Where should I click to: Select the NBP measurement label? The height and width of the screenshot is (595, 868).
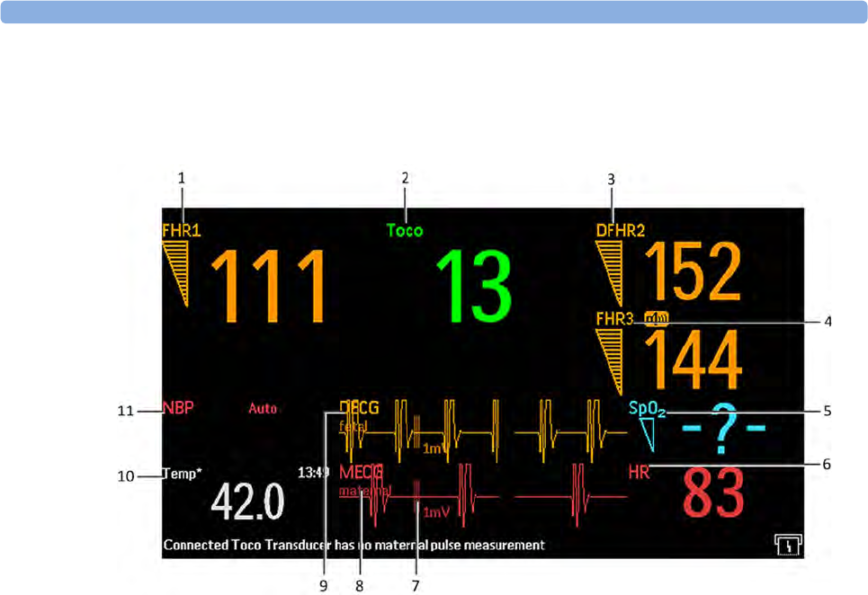coord(178,408)
